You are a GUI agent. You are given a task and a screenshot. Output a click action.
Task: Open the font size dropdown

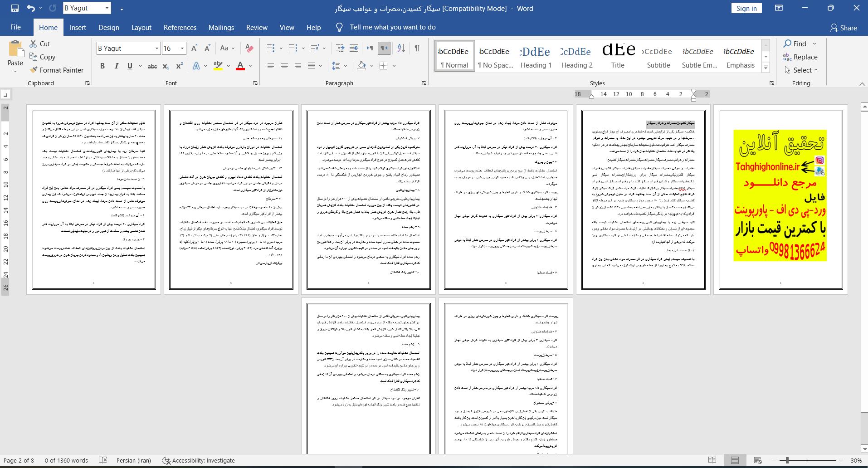182,49
